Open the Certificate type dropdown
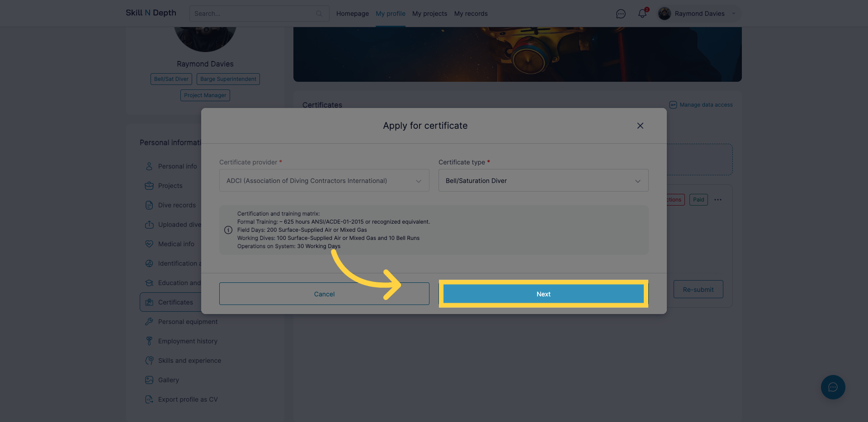Image resolution: width=868 pixels, height=422 pixels. tap(543, 181)
